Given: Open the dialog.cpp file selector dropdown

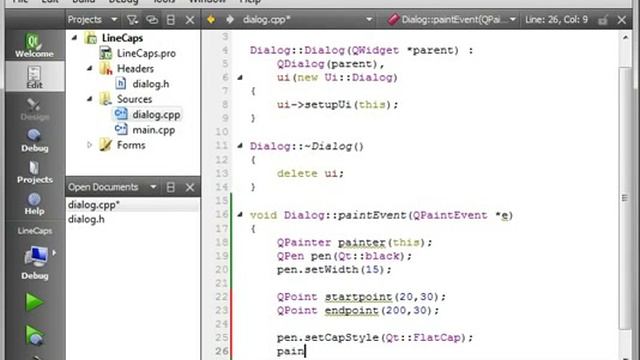Looking at the screenshot, I should [369, 19].
